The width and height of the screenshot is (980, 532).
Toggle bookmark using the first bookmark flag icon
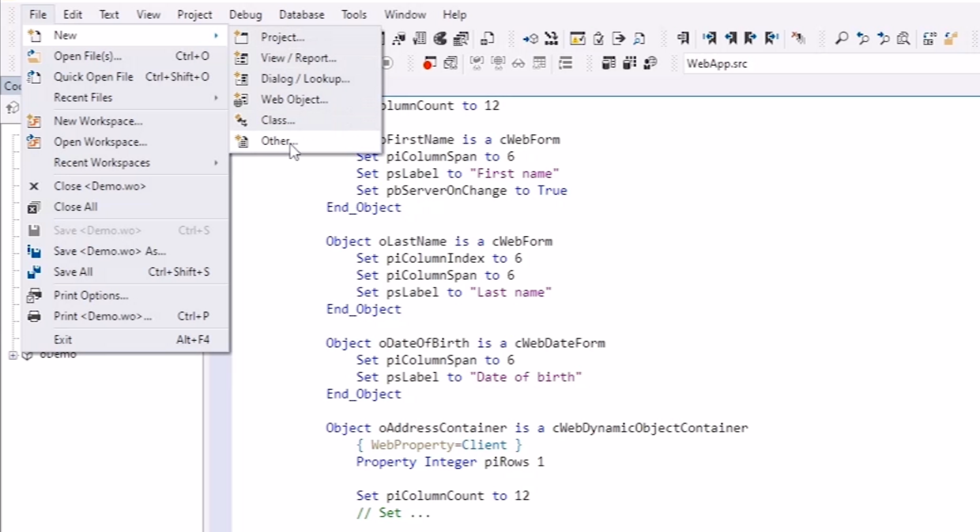683,38
